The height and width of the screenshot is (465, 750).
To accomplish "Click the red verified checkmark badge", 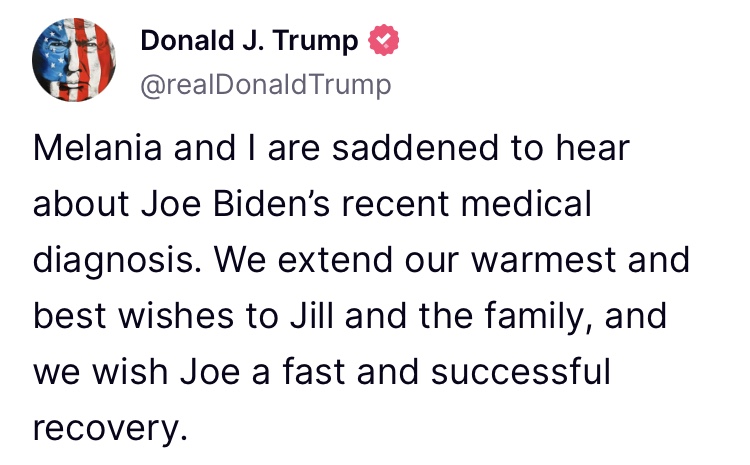I will (x=383, y=40).
